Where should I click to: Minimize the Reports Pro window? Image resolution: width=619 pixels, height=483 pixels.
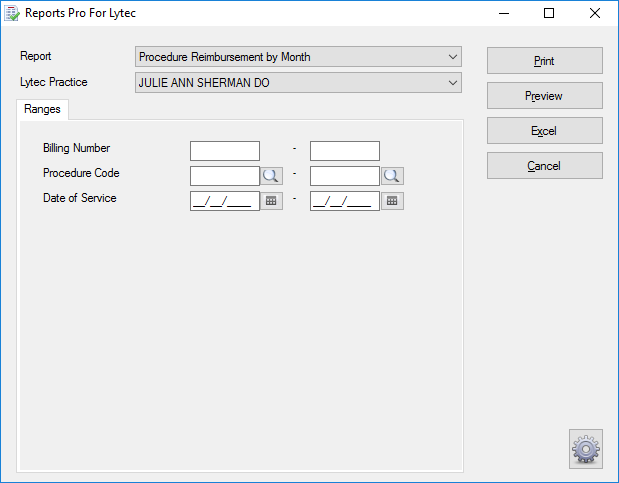504,13
